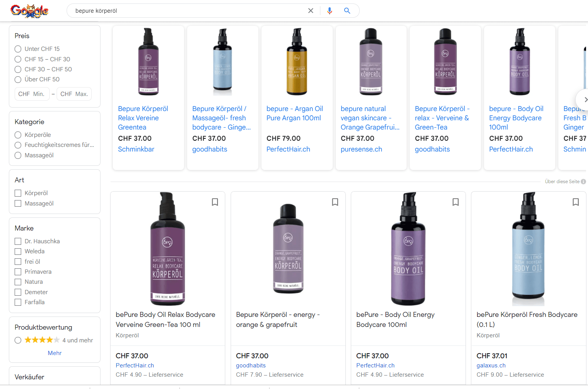Viewport: 588px width, 389px height.
Task: Save bePure Körperöl Fresh Bodycare
Action: tap(576, 202)
